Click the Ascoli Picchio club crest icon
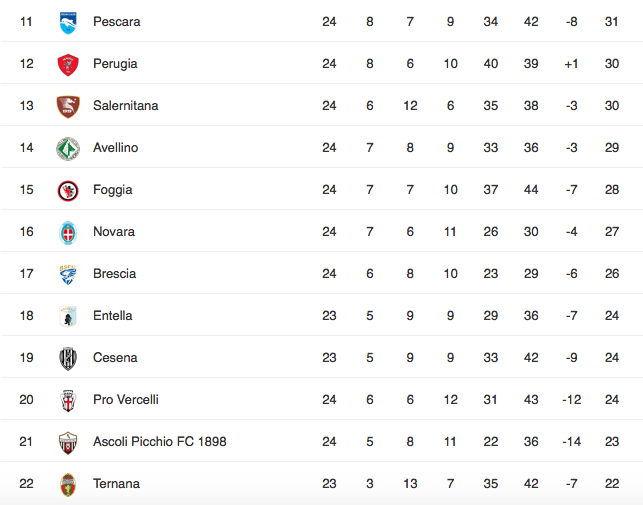 pos(68,442)
